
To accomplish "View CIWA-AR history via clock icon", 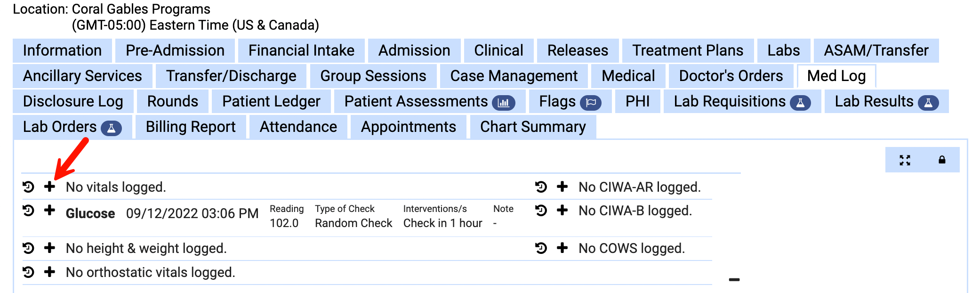I will pos(541,187).
